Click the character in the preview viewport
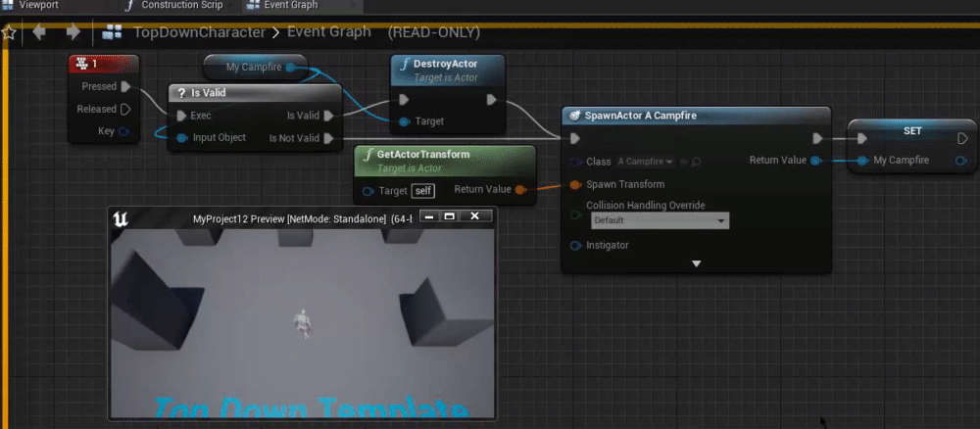Screen dimensions: 980x429 (302, 323)
